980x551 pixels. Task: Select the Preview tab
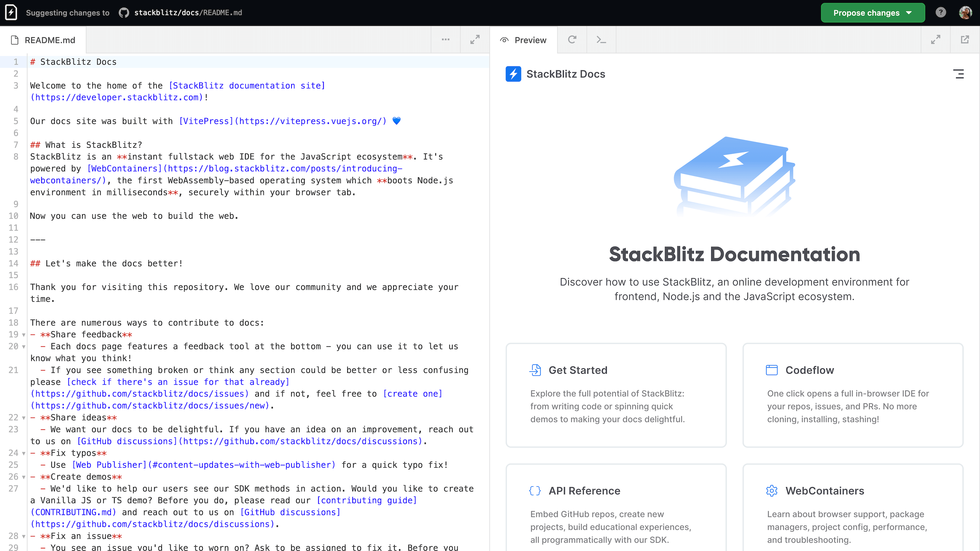pos(523,40)
